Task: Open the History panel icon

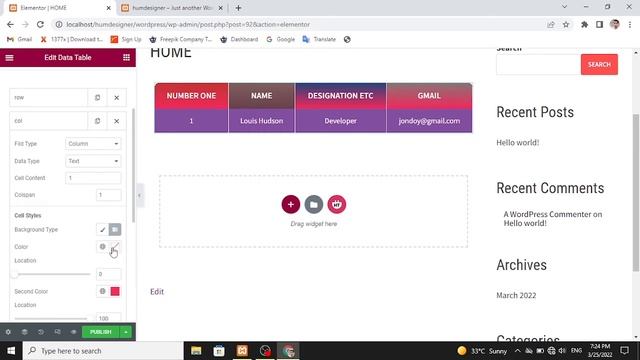Action: coord(41,332)
